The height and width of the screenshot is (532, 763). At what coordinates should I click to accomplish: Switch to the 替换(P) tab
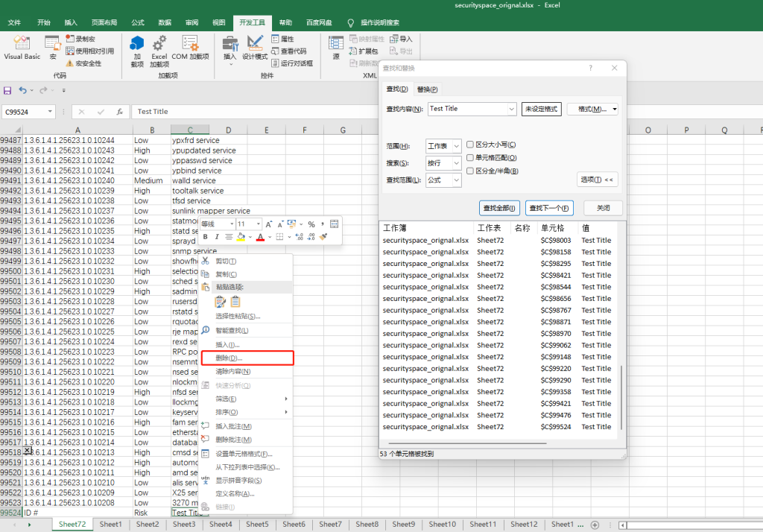click(x=427, y=89)
